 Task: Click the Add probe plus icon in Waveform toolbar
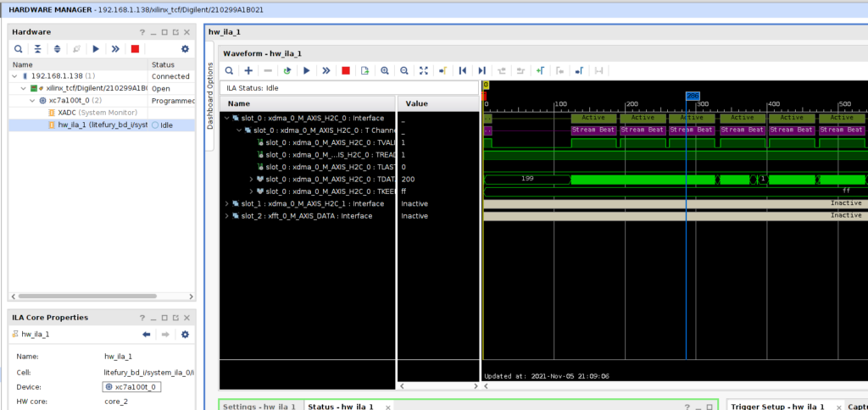248,71
